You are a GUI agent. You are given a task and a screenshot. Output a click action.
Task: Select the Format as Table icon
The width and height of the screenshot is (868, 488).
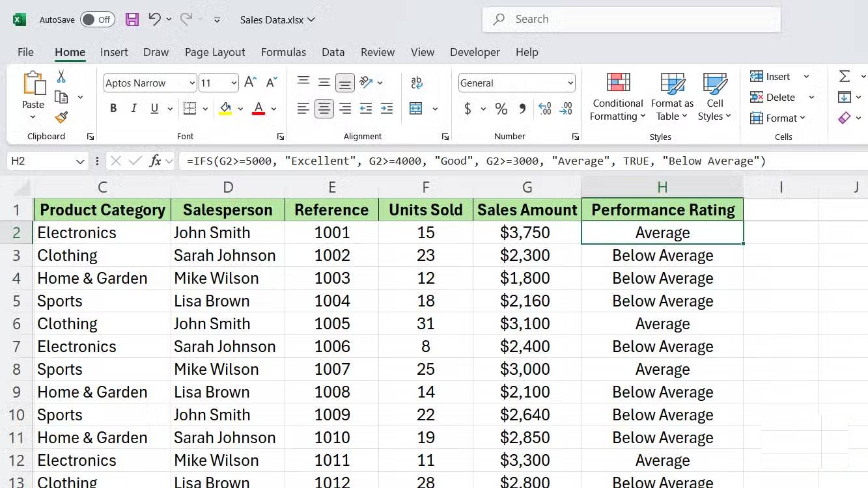(x=671, y=96)
